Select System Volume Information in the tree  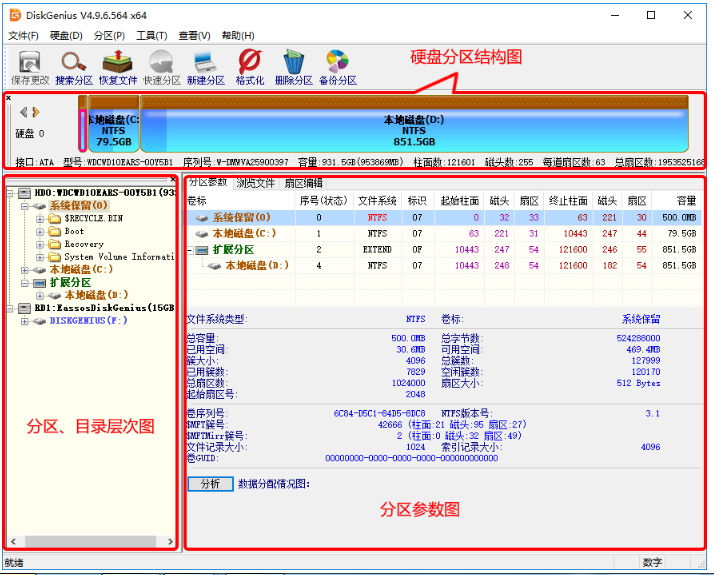point(119,257)
